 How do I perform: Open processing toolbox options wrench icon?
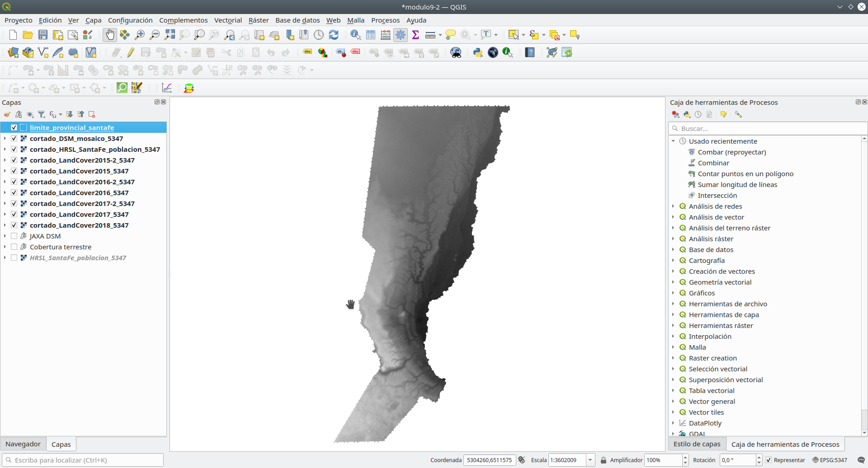[x=738, y=114]
